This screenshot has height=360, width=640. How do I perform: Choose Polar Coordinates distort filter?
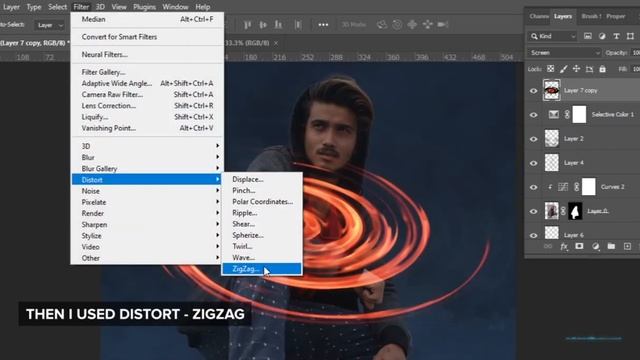point(262,202)
